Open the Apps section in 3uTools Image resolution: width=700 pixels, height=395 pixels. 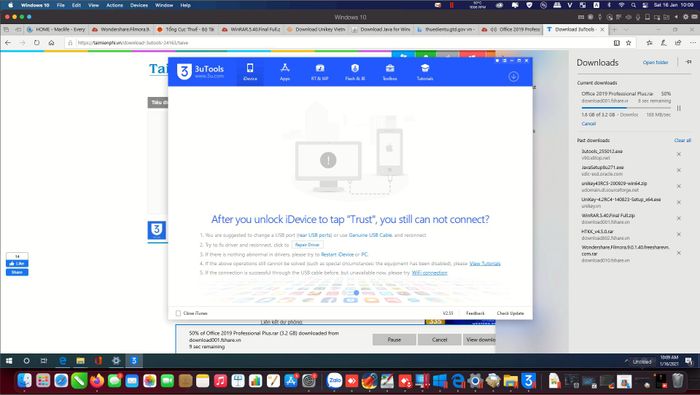[285, 71]
